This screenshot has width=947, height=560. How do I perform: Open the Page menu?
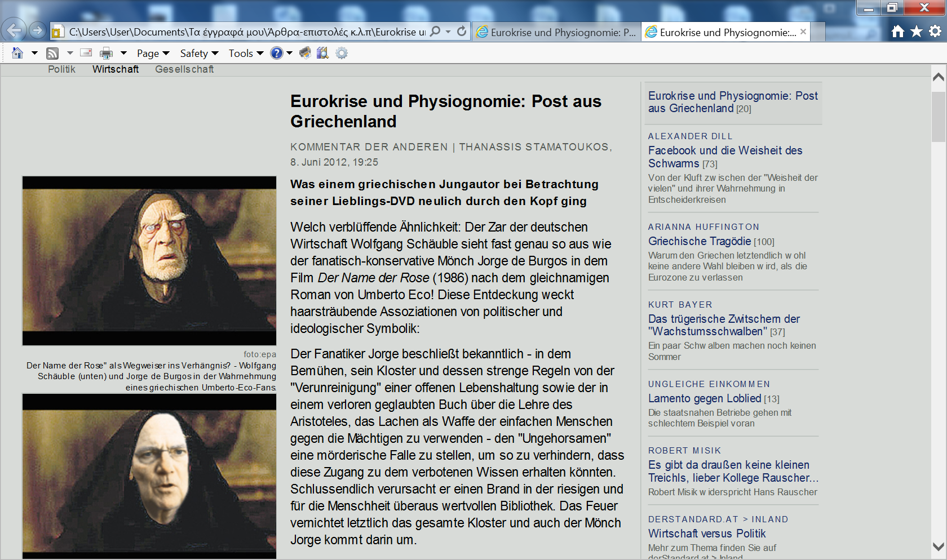tap(153, 53)
